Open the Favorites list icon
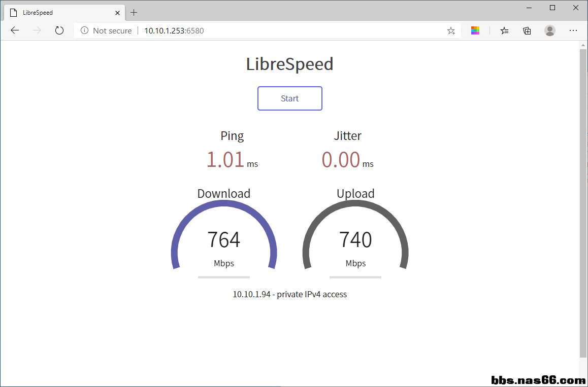 (x=504, y=30)
